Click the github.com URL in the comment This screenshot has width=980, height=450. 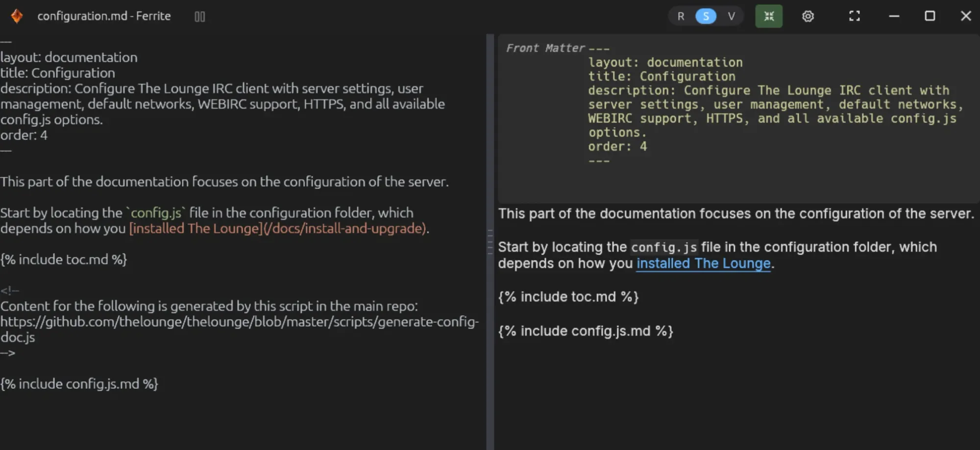pyautogui.click(x=239, y=329)
